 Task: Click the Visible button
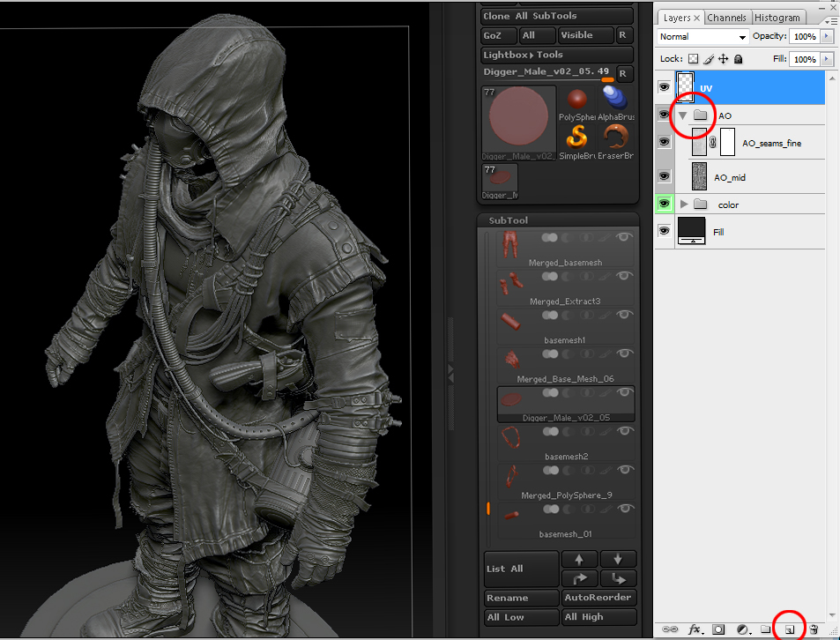(x=585, y=35)
